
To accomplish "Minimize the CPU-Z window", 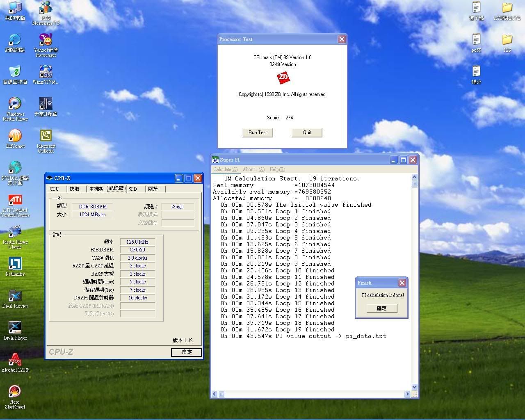I will (179, 178).
